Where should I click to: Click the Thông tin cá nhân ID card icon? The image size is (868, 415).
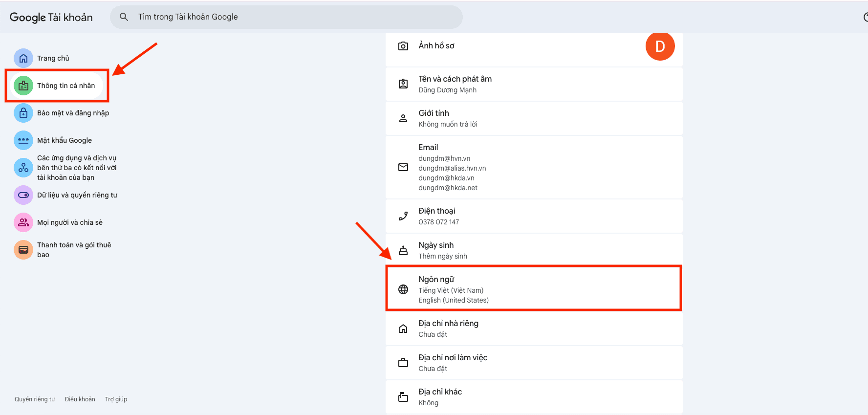(23, 86)
